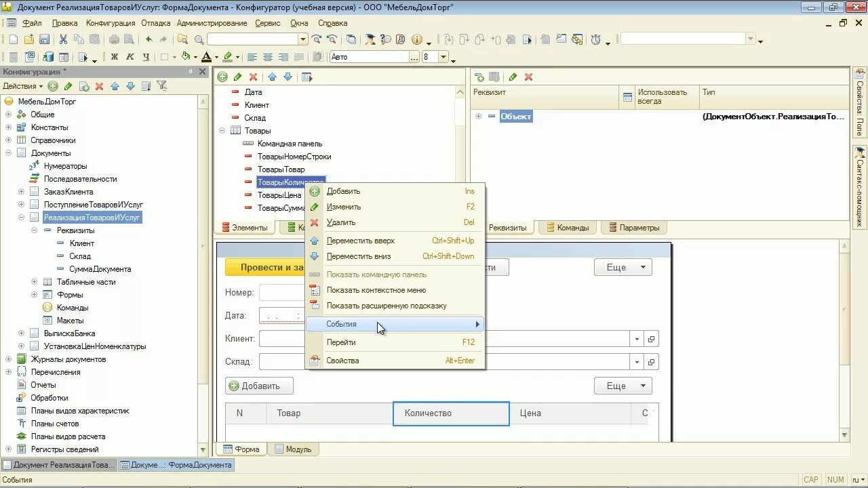Click the Провести и закрыть button in form preview
868x488 pixels.
pos(266,267)
